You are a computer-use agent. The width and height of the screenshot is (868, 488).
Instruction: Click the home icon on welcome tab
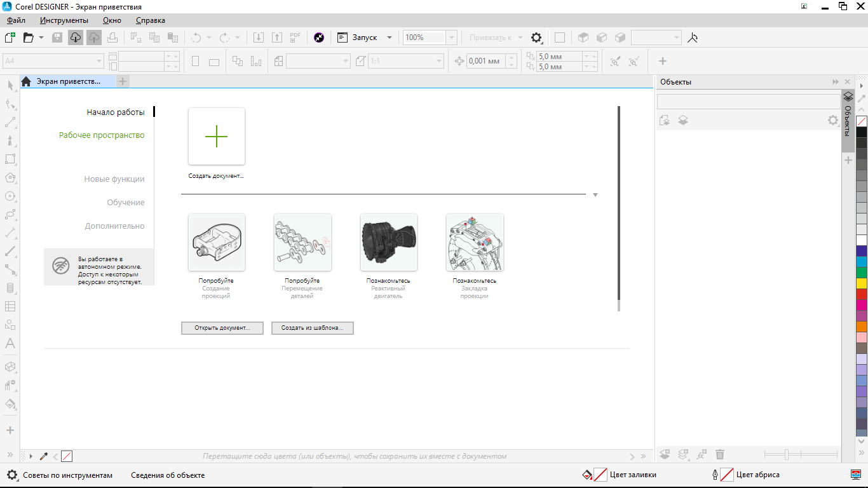26,81
